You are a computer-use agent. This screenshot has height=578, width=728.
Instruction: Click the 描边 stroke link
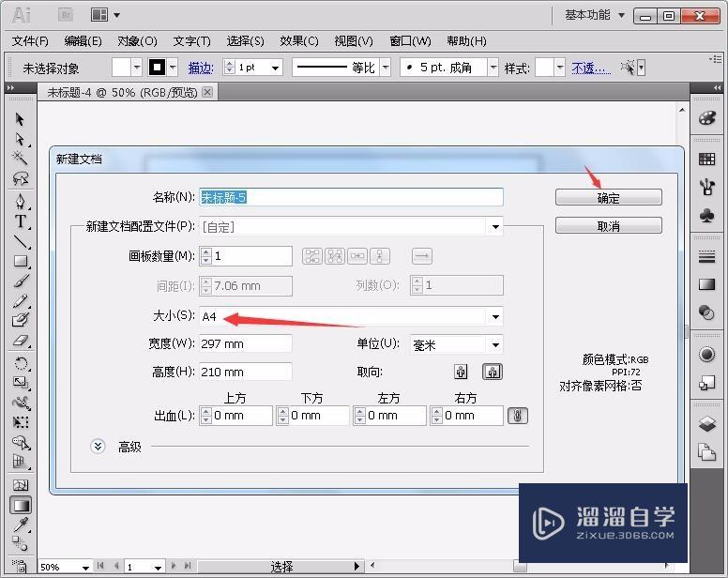click(201, 68)
